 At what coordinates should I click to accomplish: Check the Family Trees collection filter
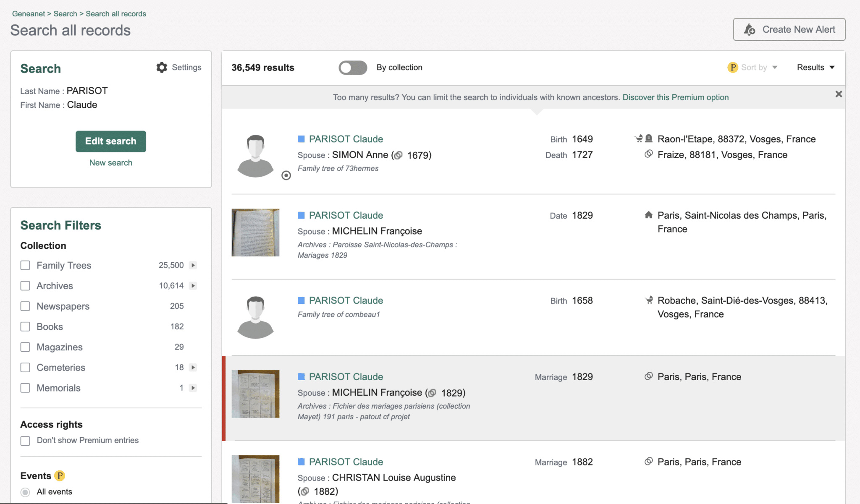(25, 265)
